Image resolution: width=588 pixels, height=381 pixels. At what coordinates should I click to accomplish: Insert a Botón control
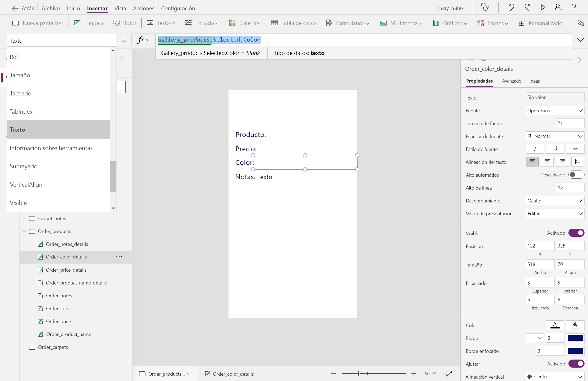[125, 23]
